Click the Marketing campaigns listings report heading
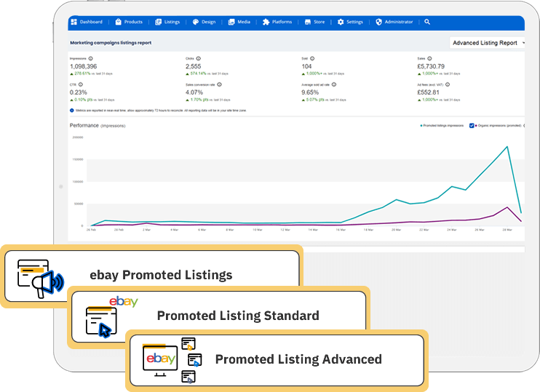Image resolution: width=540 pixels, height=392 pixels. click(x=111, y=43)
